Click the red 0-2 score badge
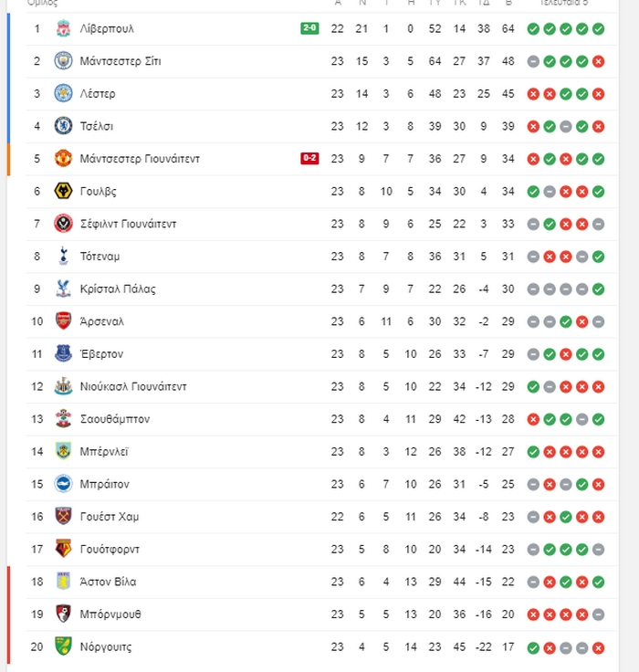 click(x=309, y=159)
